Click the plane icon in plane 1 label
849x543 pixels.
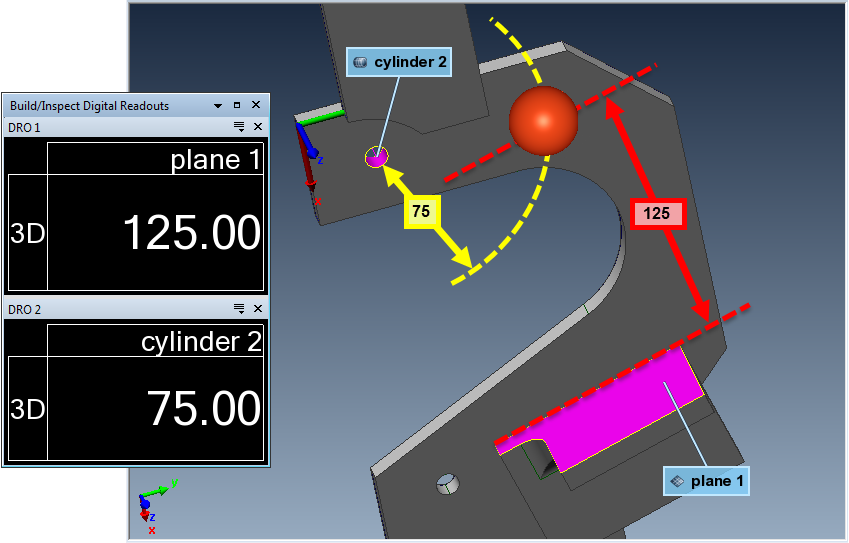[x=677, y=481]
